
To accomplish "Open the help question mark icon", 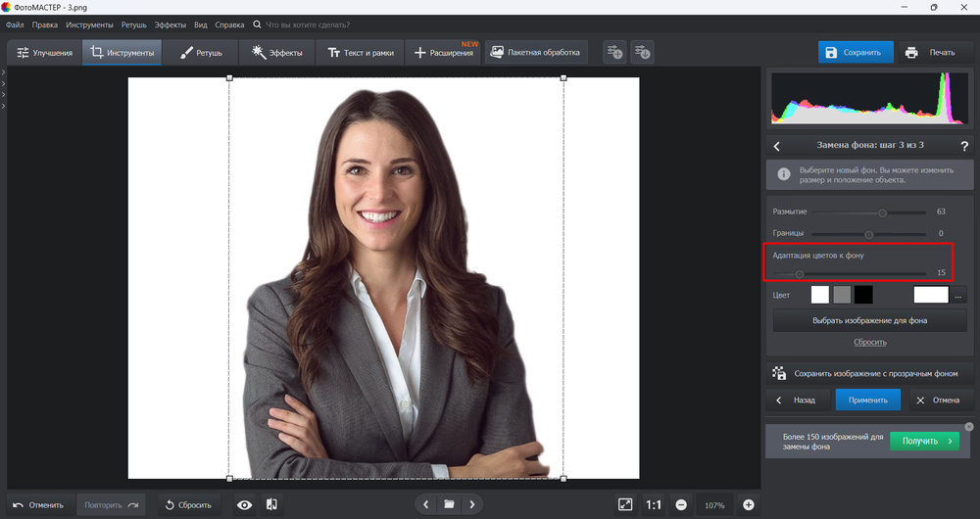I will (x=964, y=146).
